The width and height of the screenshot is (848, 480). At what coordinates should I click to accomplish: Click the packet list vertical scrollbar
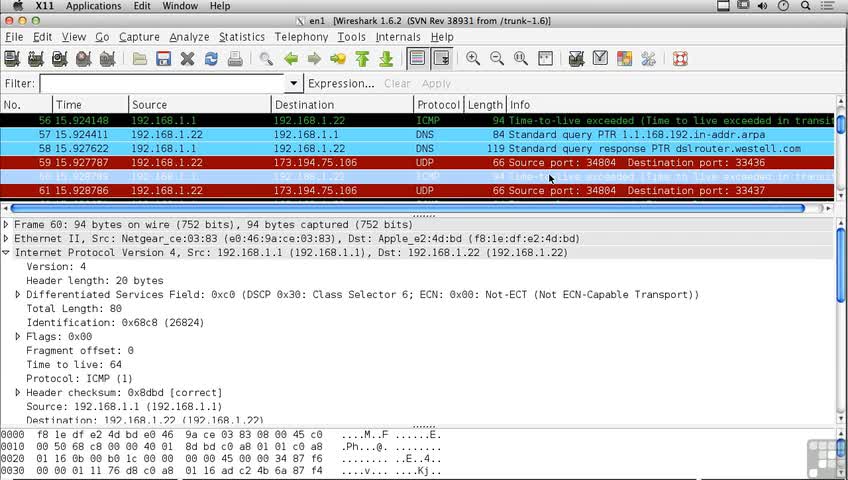tap(841, 124)
